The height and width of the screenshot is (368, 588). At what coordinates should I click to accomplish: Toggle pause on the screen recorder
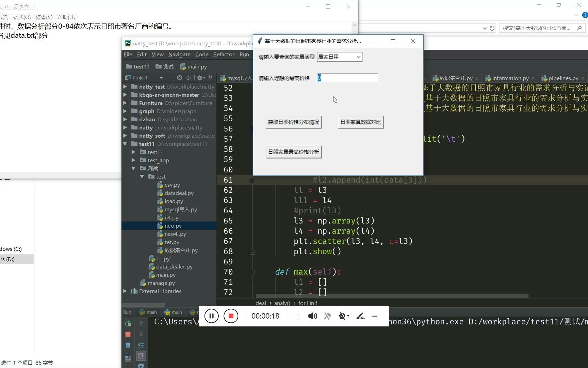211,316
